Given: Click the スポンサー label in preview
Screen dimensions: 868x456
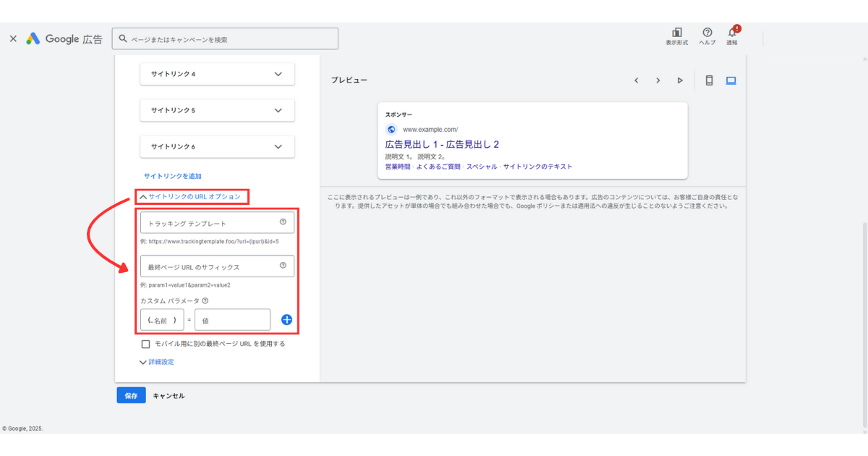Looking at the screenshot, I should click(x=399, y=115).
